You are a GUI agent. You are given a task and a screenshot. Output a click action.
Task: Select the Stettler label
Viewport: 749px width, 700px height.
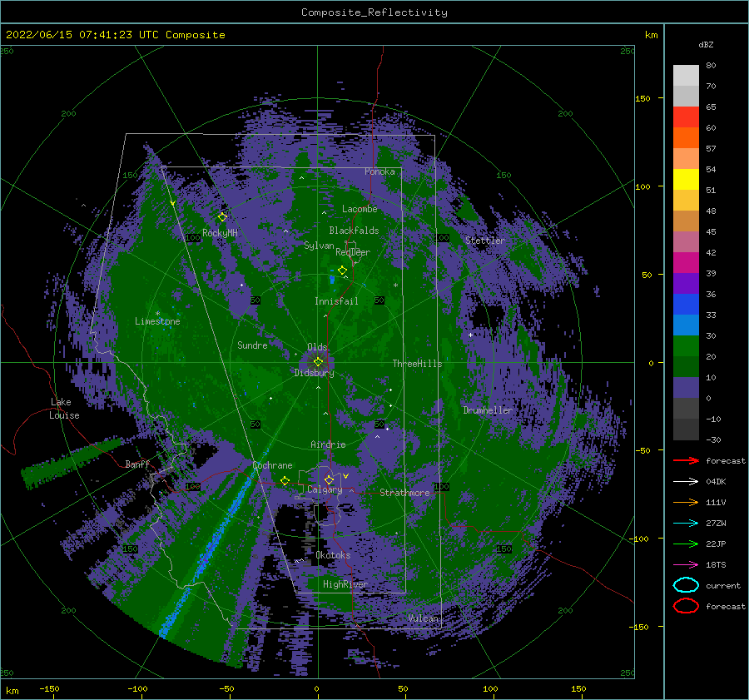485,241
